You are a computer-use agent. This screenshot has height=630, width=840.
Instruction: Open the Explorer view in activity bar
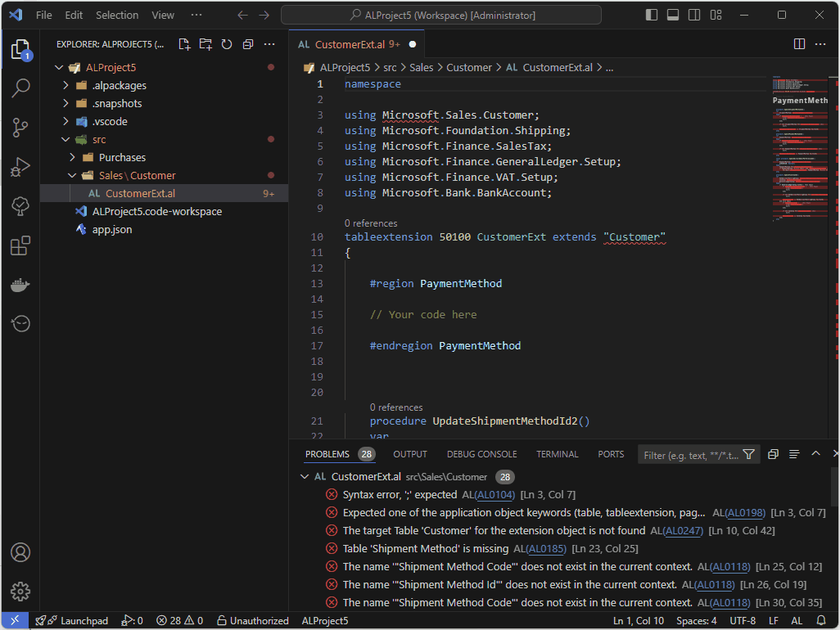[x=20, y=49]
